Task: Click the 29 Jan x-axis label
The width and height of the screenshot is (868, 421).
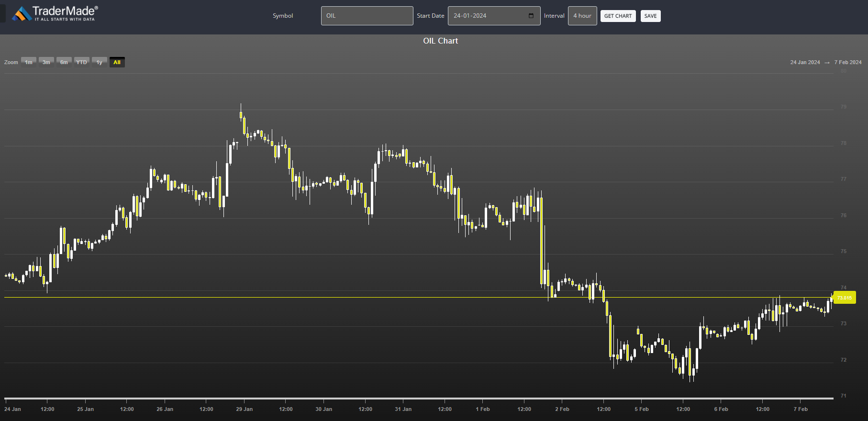Action: 245,409
